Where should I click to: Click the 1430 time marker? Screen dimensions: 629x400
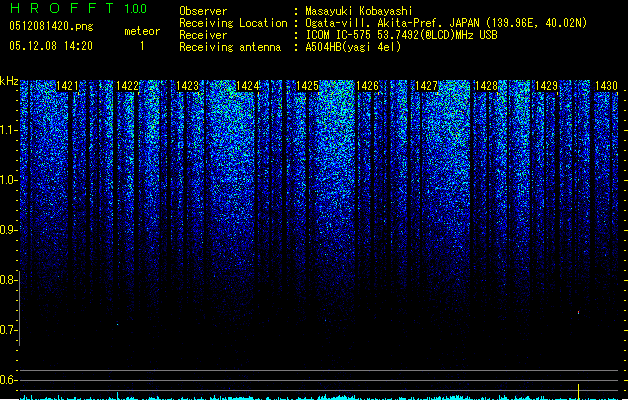[607, 86]
